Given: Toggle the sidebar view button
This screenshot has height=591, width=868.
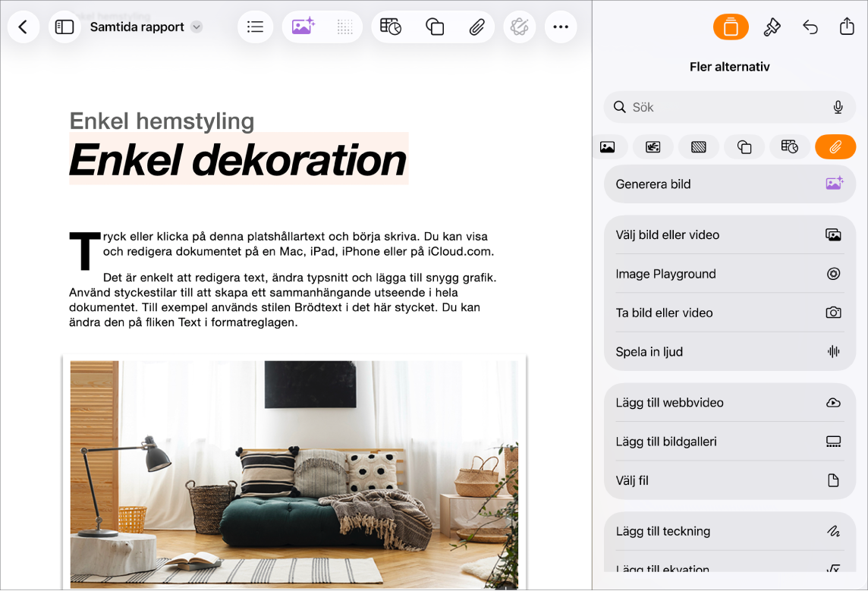Looking at the screenshot, I should [x=64, y=27].
